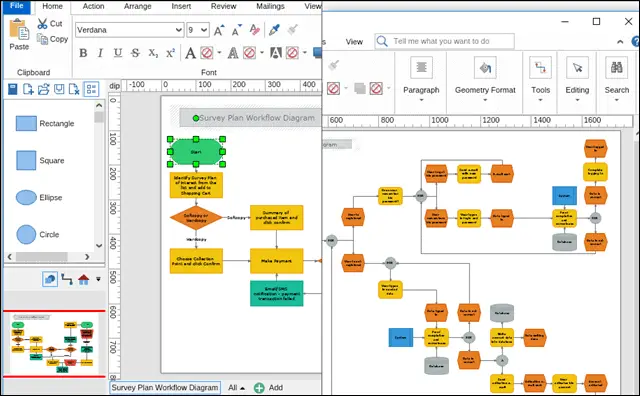Screen dimensions: 640x396
Task: Toggle Bold formatting
Action: coord(83,53)
